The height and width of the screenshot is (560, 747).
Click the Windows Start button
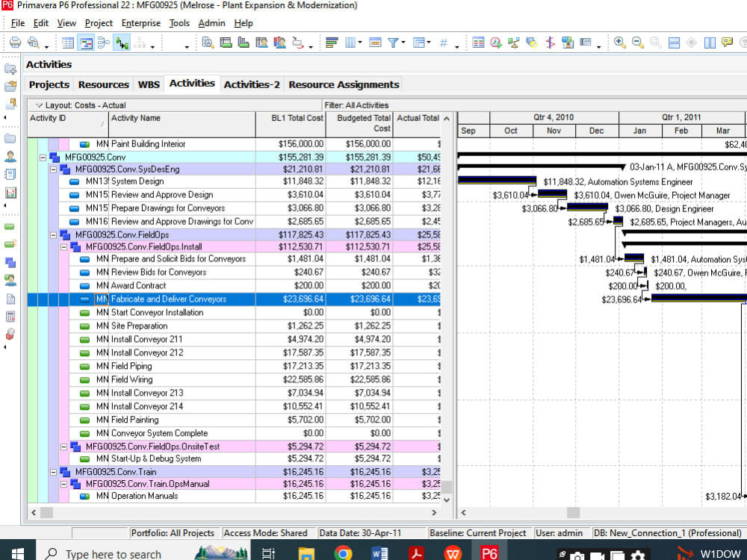click(18, 553)
